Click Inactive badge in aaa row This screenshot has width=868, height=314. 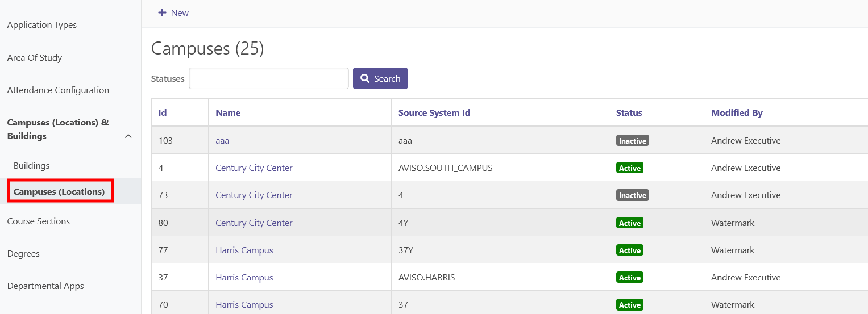point(633,140)
